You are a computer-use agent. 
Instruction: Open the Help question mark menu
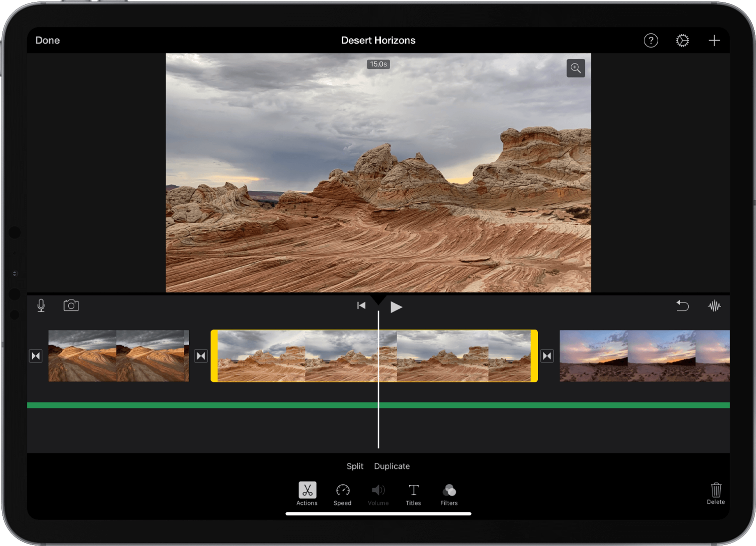point(651,40)
